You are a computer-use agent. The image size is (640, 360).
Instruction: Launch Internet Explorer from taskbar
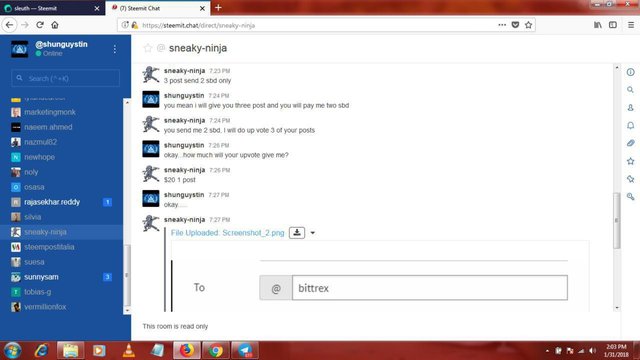pos(41,351)
